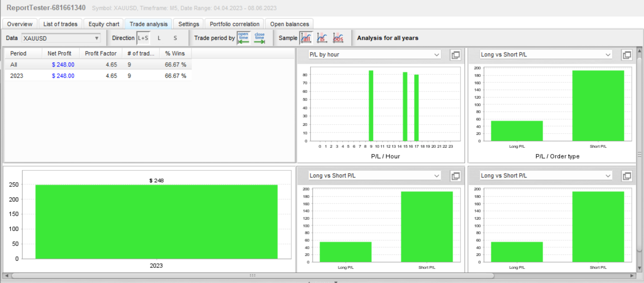Pop out the bottom-middle Long vs Short chart
The image size is (644, 283).
pos(455,176)
